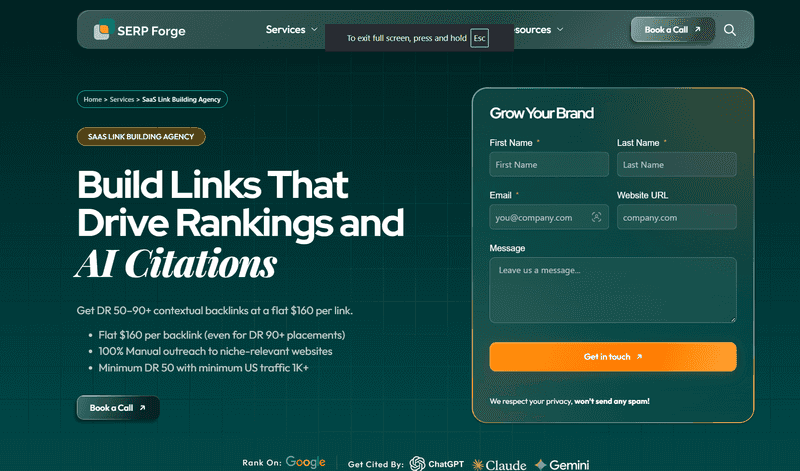
Task: Click 'Get DR 50–90+ contextual backlinks' sentence
Action: pos(214,310)
